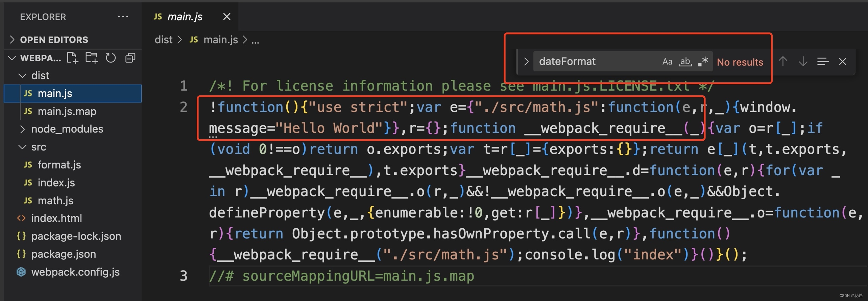Toggle Match Whole Word in find
Image resolution: width=868 pixels, height=301 pixels.
point(685,62)
